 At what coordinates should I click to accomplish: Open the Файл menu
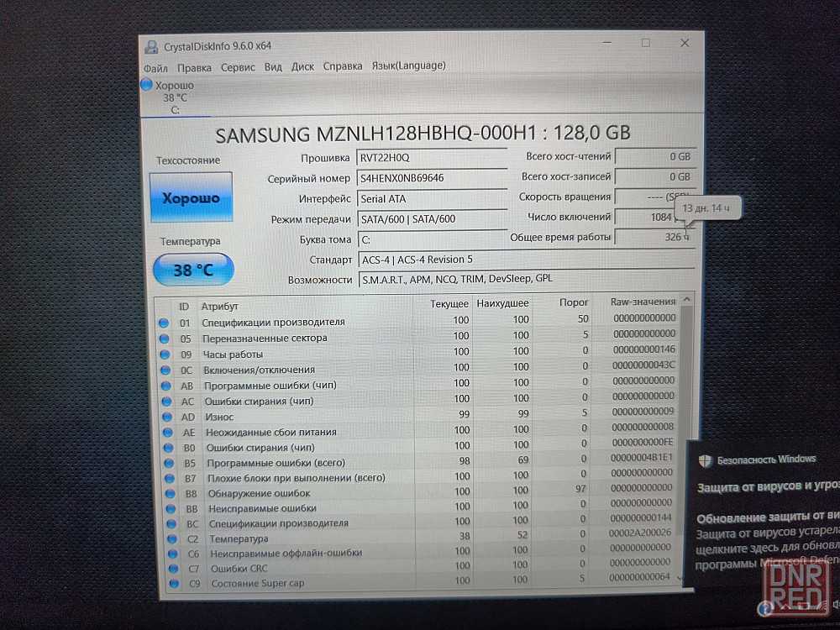pyautogui.click(x=155, y=66)
